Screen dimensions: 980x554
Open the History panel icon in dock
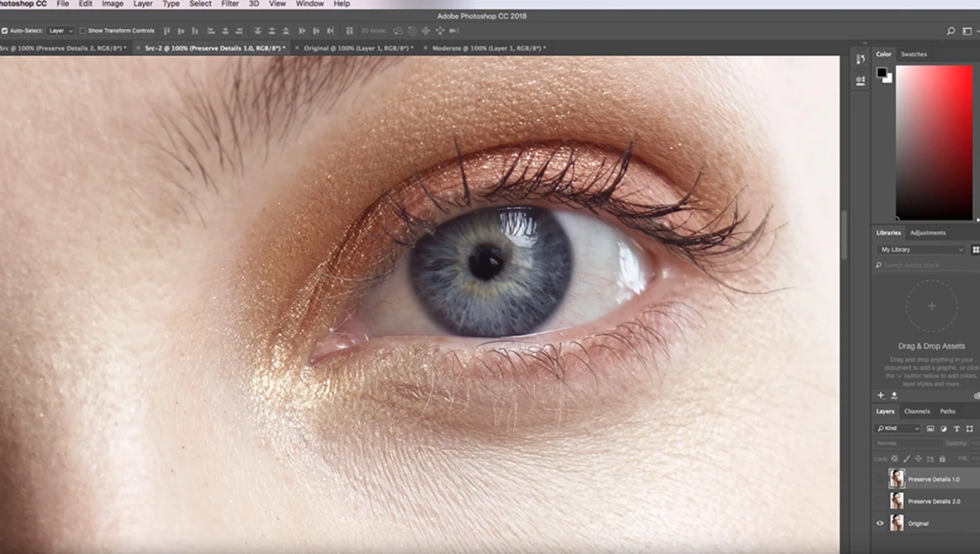coord(861,59)
